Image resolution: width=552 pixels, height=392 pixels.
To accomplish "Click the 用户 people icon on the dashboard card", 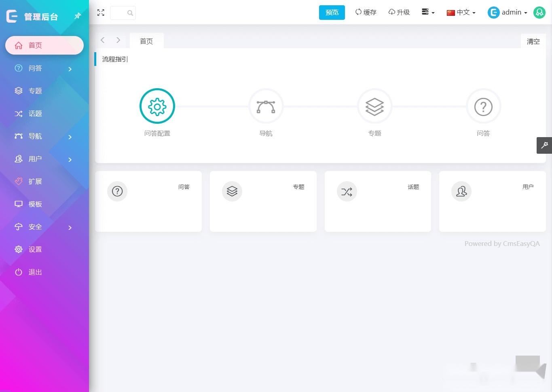I will [461, 191].
